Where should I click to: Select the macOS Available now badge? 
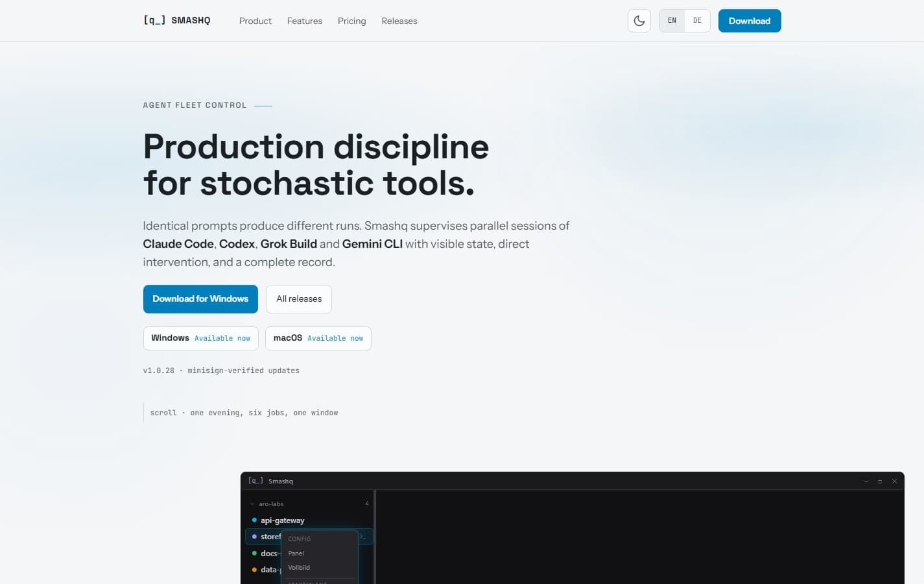318,338
